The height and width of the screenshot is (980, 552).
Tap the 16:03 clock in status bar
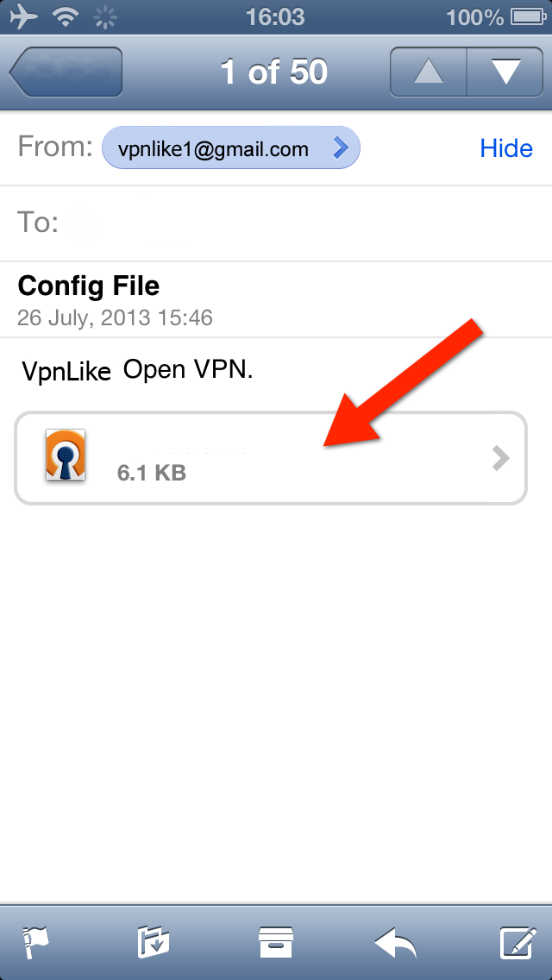[276, 17]
